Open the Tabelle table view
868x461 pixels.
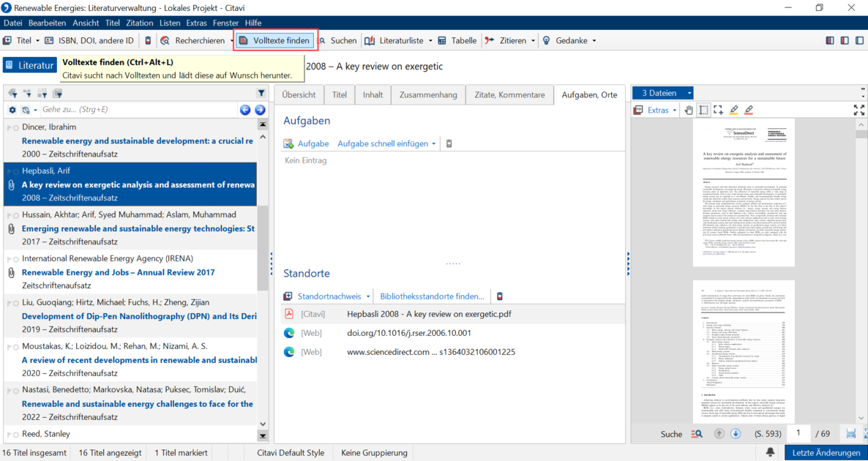[x=457, y=40]
